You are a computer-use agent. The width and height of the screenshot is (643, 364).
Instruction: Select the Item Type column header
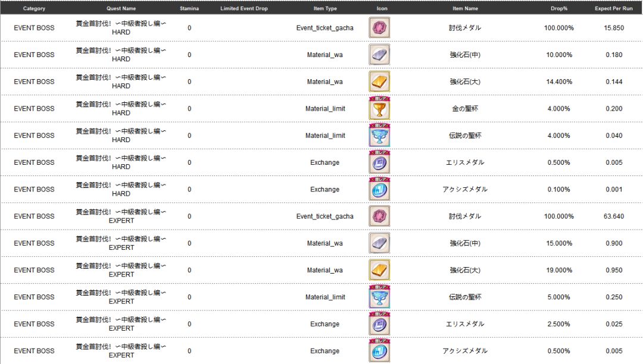coord(325,9)
